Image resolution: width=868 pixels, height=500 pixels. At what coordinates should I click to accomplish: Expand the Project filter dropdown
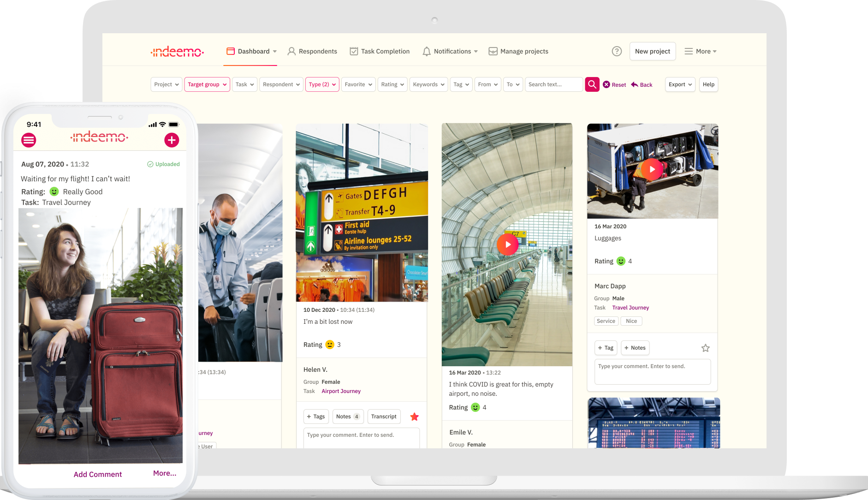point(166,84)
